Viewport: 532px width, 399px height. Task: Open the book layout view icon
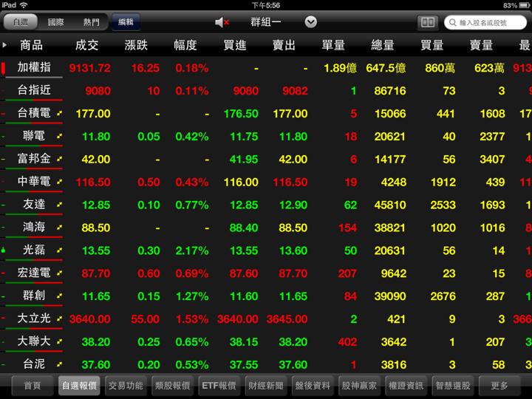coord(426,23)
